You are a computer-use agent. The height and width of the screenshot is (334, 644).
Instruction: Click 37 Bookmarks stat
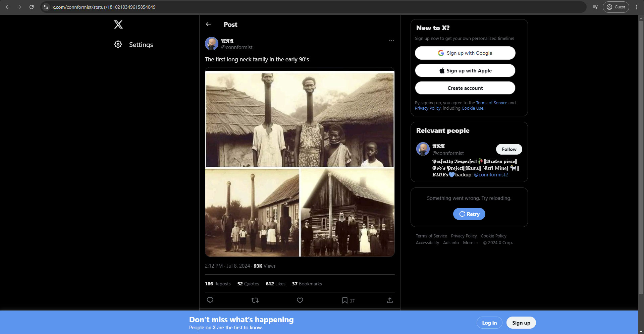click(x=307, y=284)
